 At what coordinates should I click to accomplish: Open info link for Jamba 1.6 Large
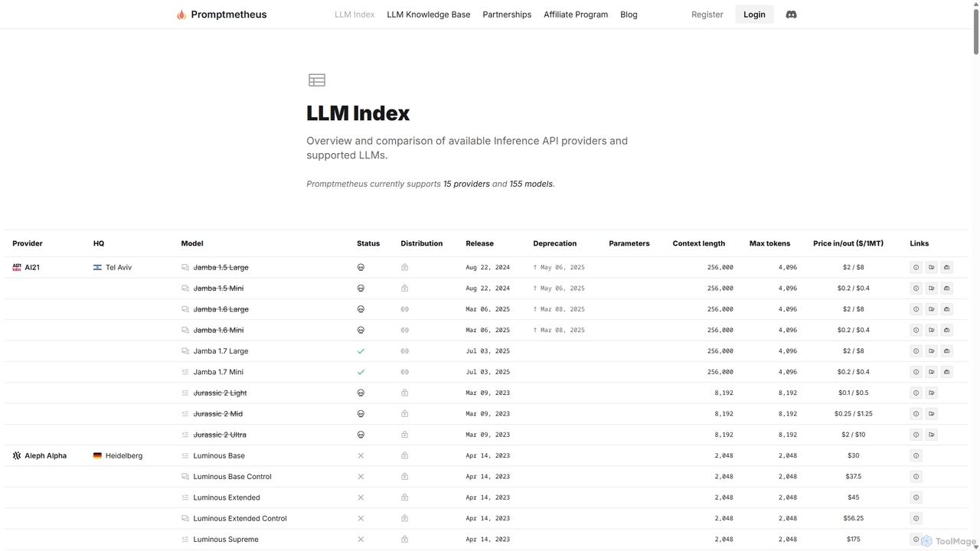pyautogui.click(x=916, y=309)
